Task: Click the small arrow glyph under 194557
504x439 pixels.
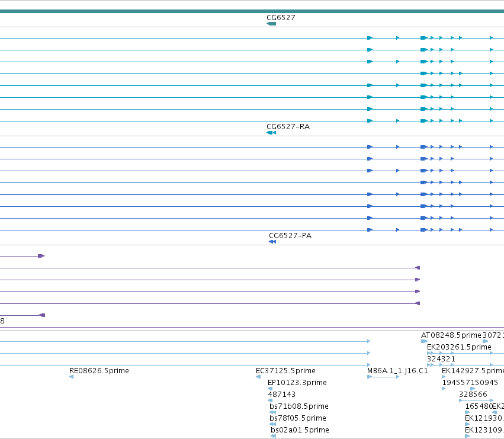Action: [444, 389]
